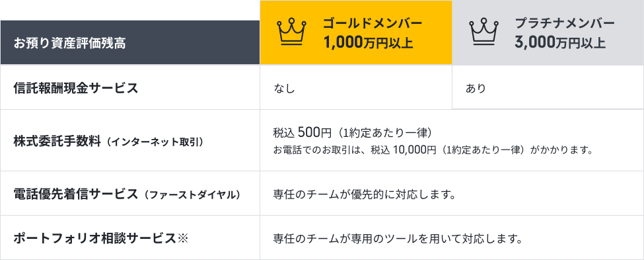This screenshot has width=644, height=260.
Task: Click the （インターネット取引） sub-label
Action: tap(153, 142)
